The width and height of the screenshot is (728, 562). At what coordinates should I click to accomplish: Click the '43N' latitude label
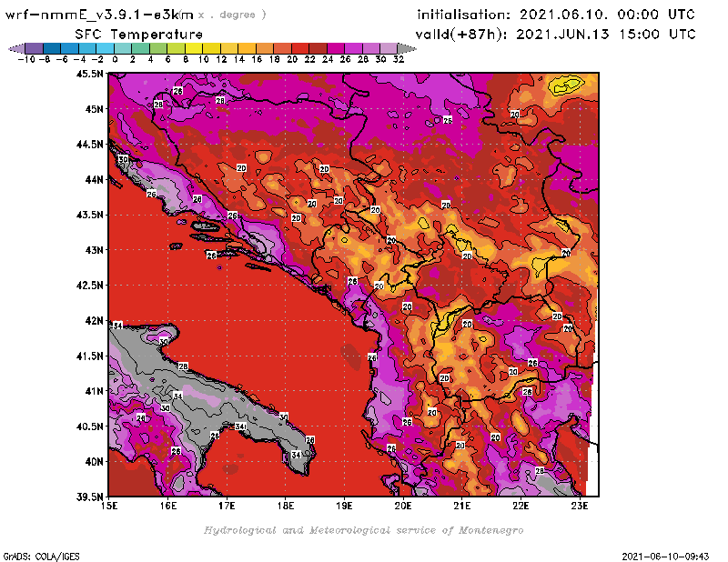click(94, 250)
